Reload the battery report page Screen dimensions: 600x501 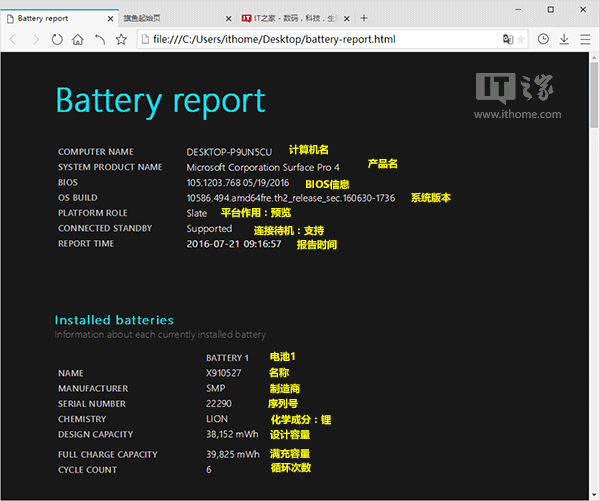click(x=57, y=39)
